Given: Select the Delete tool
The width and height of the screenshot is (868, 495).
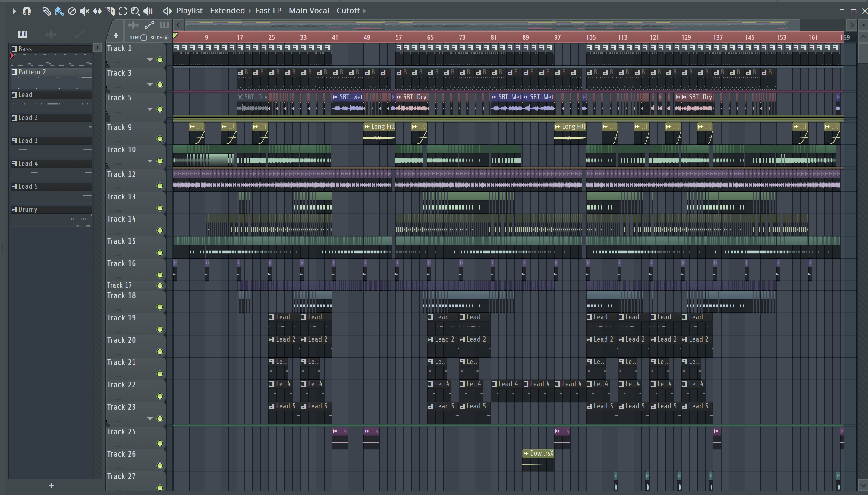Looking at the screenshot, I should click(x=72, y=11).
